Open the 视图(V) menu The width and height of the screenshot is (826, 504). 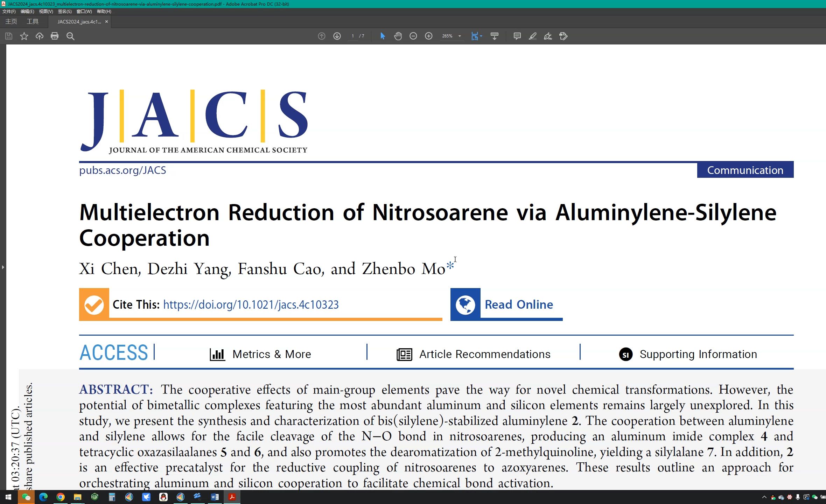pyautogui.click(x=46, y=12)
